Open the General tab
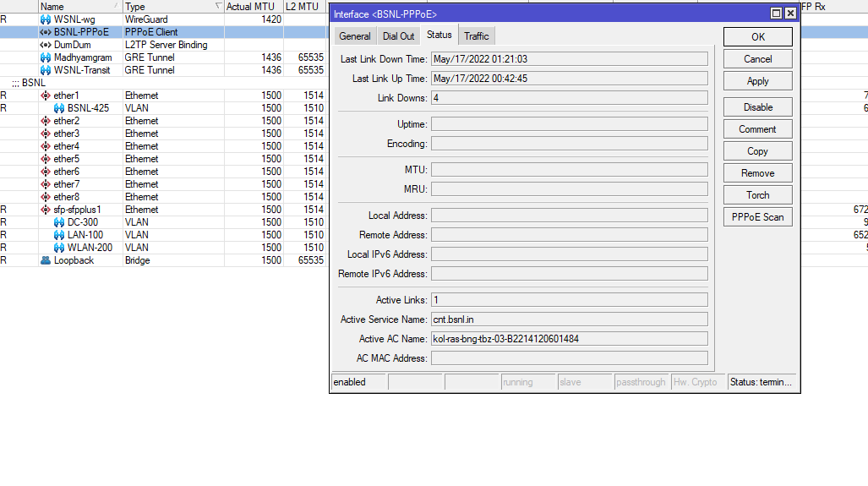This screenshot has width=868, height=486. tap(355, 36)
